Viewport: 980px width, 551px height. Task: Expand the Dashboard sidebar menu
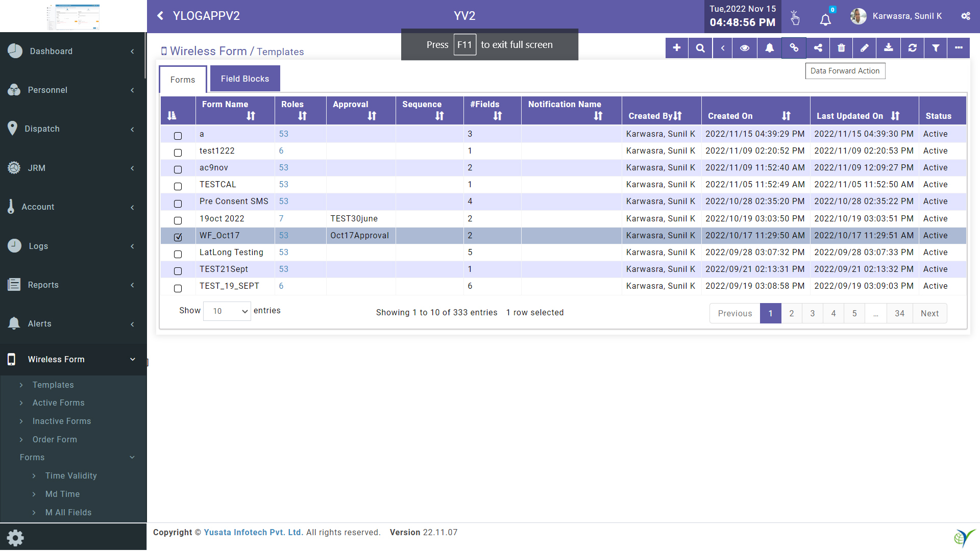click(x=73, y=51)
